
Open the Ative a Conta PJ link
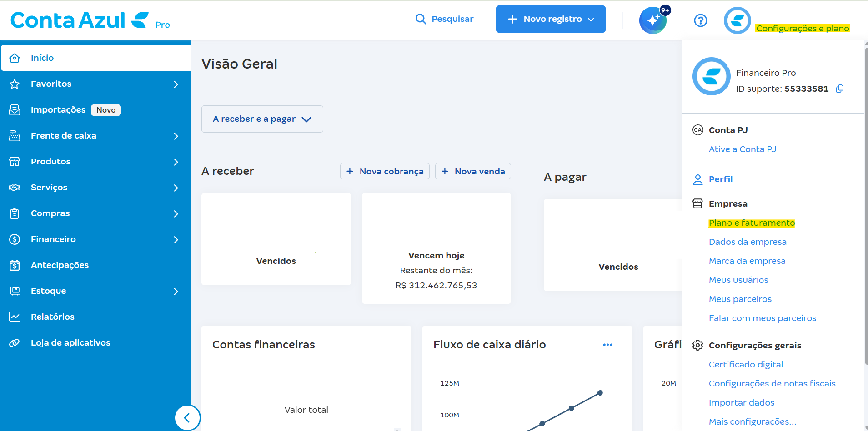tap(743, 149)
